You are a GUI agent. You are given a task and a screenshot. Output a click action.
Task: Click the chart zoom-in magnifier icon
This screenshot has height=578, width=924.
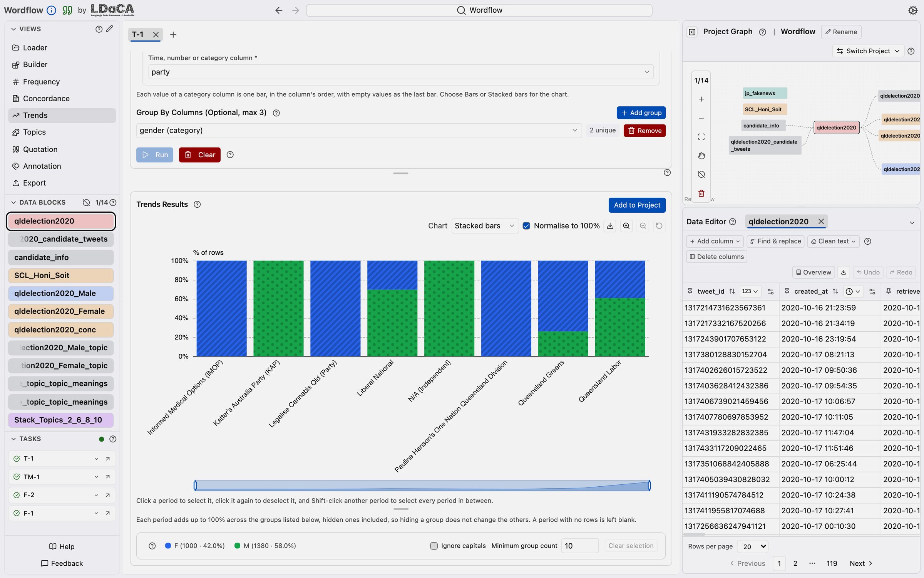626,226
